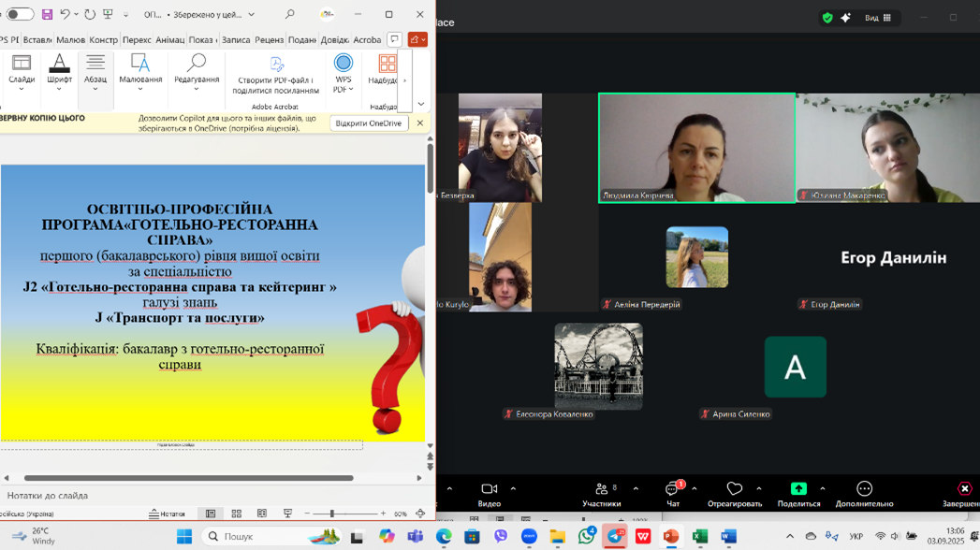Open the Zoom Вид layout menu
Screen dimensions: 980x550
(x=878, y=18)
